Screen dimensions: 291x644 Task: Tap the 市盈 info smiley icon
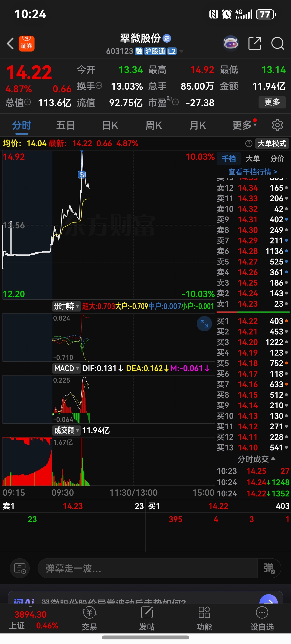click(176, 102)
